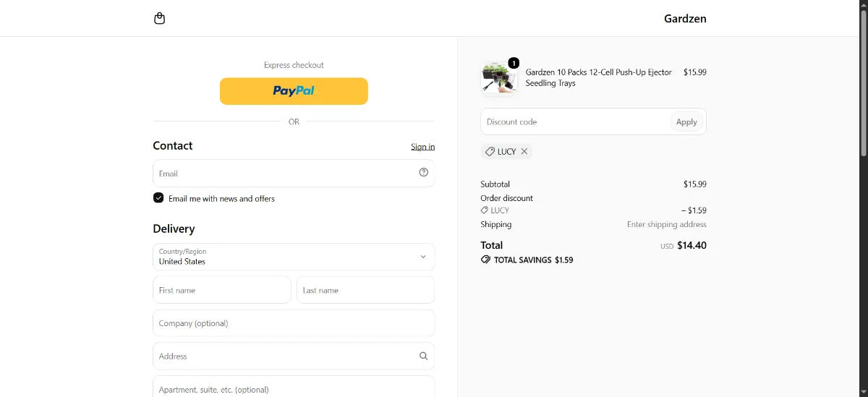Click the Contact heading
The image size is (868, 397).
[173, 145]
